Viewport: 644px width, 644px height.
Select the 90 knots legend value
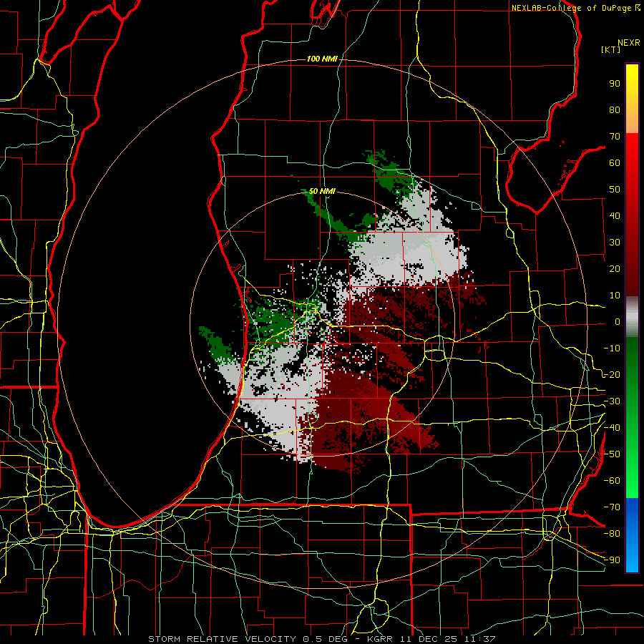tap(615, 84)
